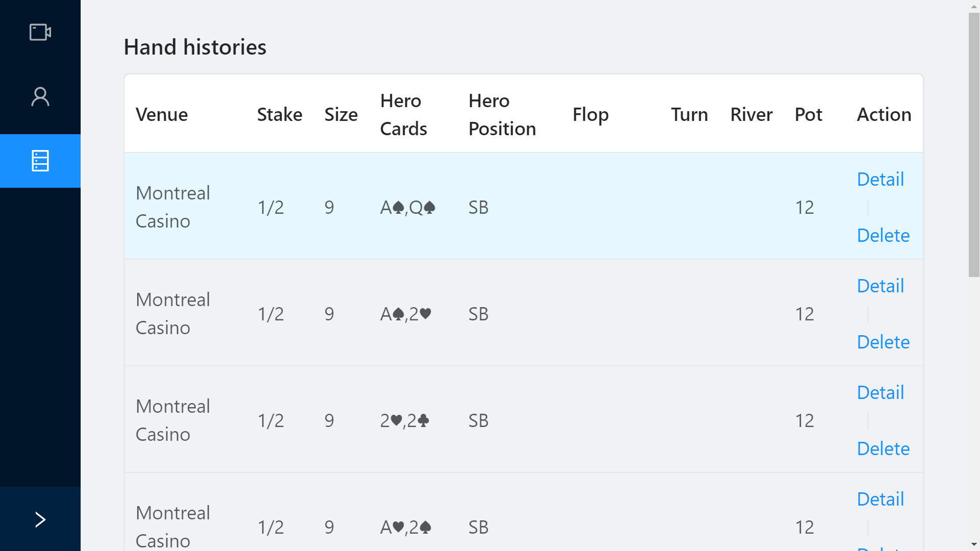Screen dimensions: 980x551
Task: Click the vertical scrollbar thumb
Action: pyautogui.click(x=974, y=145)
